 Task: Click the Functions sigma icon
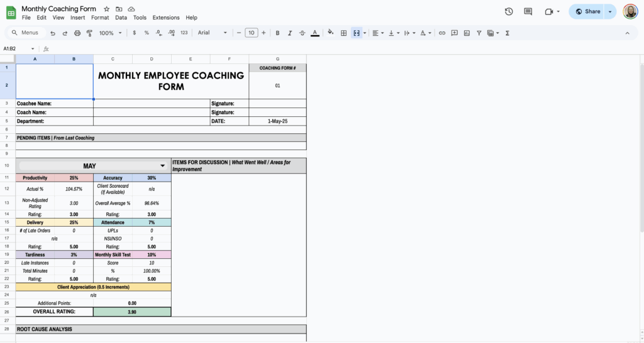tap(508, 33)
